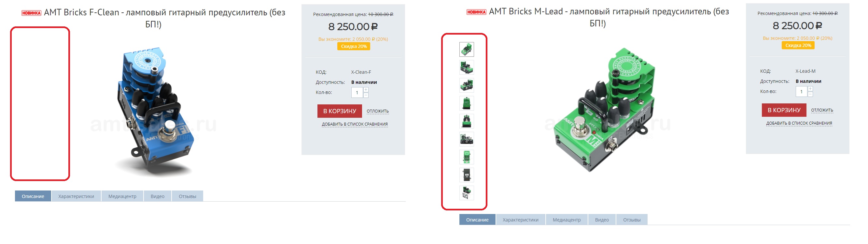The height and width of the screenshot is (244, 868).
Task: Increase F-Clean quantity with plus stepper
Action: tap(366, 90)
